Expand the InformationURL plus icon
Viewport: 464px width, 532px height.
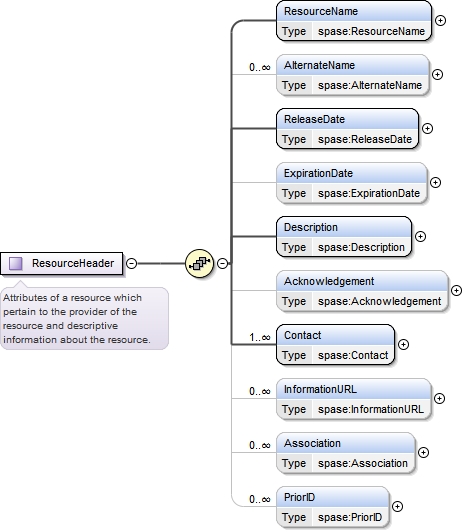point(440,398)
